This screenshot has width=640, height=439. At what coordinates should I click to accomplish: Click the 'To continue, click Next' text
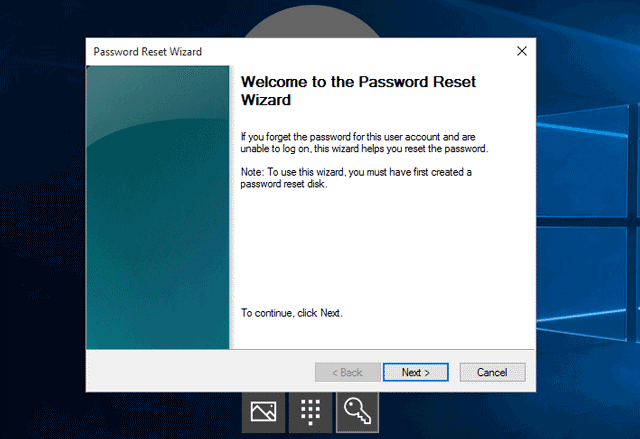(292, 313)
